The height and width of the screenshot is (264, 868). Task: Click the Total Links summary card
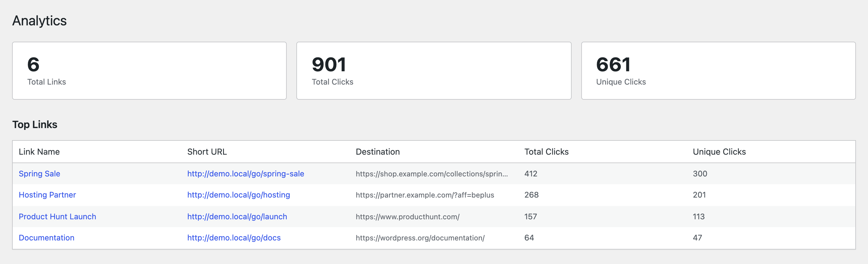(149, 71)
